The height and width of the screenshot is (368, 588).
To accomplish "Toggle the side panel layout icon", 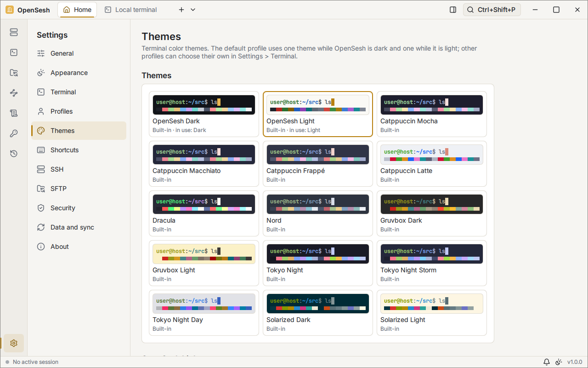I will click(453, 10).
